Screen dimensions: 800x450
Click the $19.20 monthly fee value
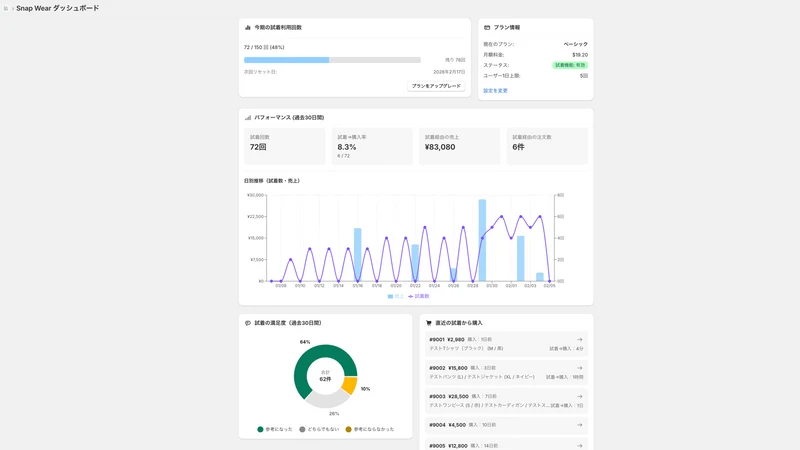(580, 55)
